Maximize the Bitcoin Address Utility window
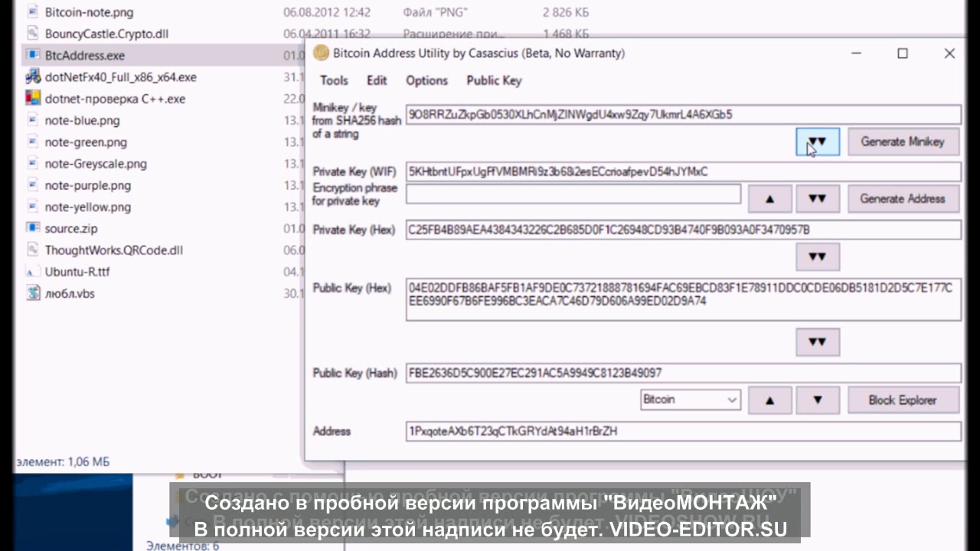This screenshot has height=551, width=980. [x=903, y=54]
